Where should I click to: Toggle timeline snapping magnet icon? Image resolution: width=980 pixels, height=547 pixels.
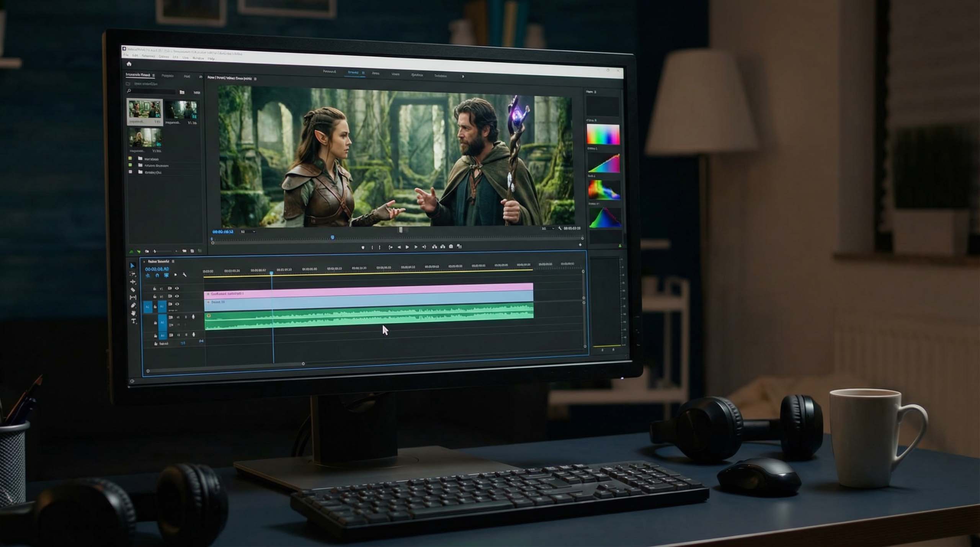pyautogui.click(x=157, y=275)
